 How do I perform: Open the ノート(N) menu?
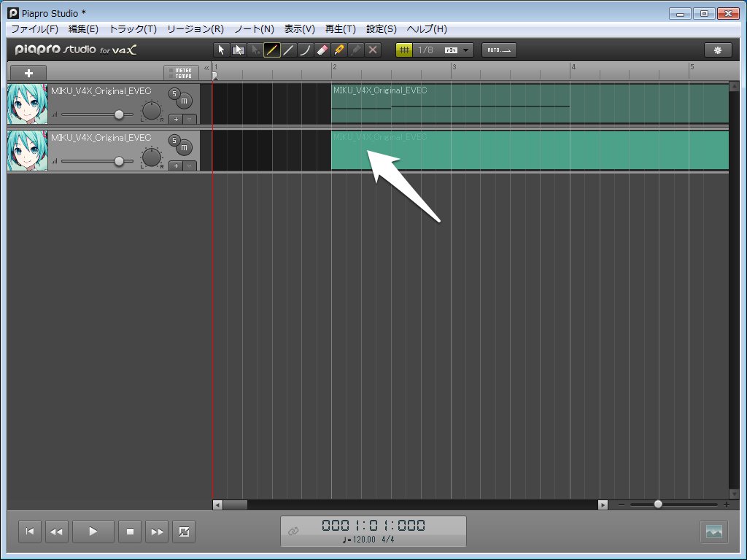click(254, 29)
